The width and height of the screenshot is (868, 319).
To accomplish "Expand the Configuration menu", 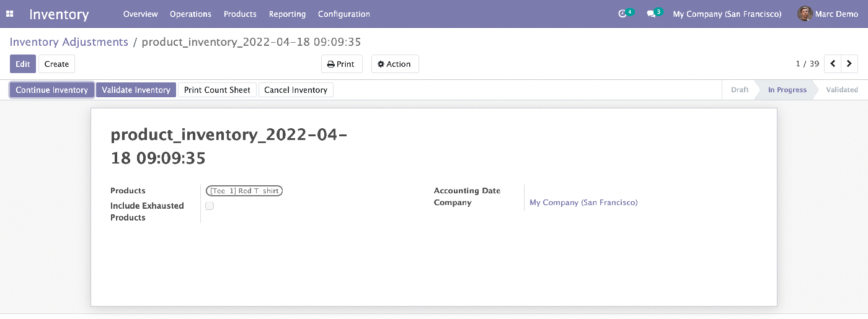I will pyautogui.click(x=344, y=14).
